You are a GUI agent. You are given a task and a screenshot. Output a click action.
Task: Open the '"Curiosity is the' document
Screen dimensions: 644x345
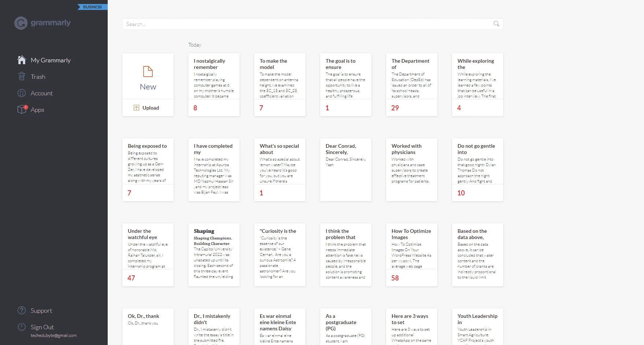280,255
